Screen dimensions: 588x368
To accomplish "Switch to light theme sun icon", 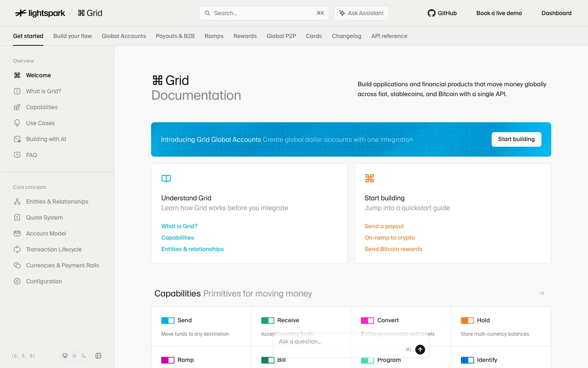I will click(74, 356).
